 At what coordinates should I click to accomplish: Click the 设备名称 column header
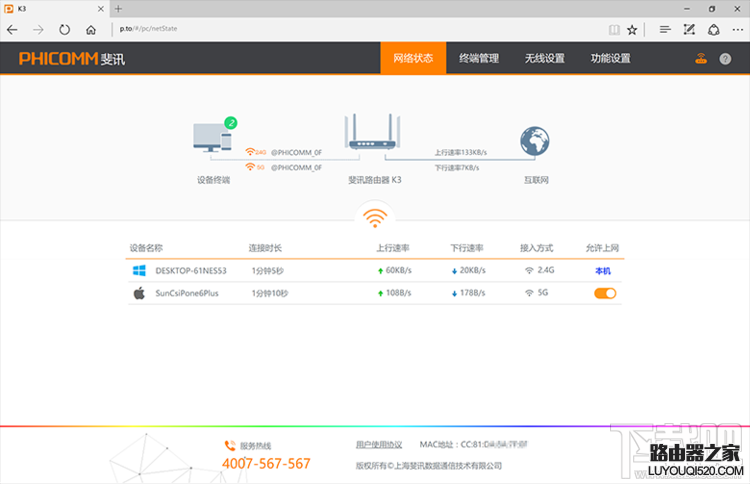point(146,248)
